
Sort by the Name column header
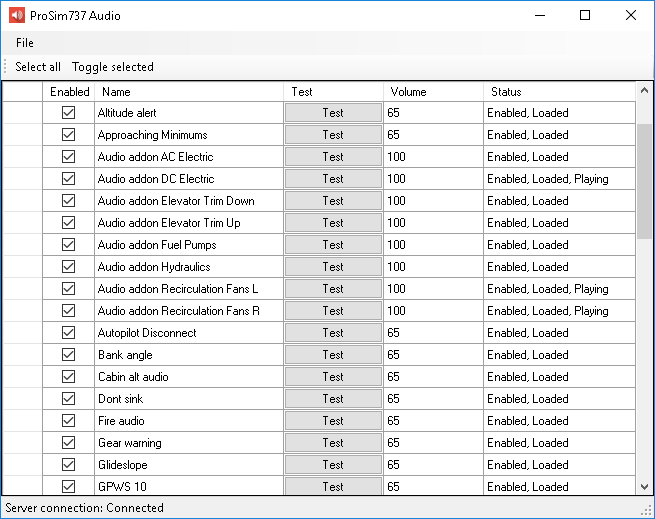pyautogui.click(x=189, y=92)
